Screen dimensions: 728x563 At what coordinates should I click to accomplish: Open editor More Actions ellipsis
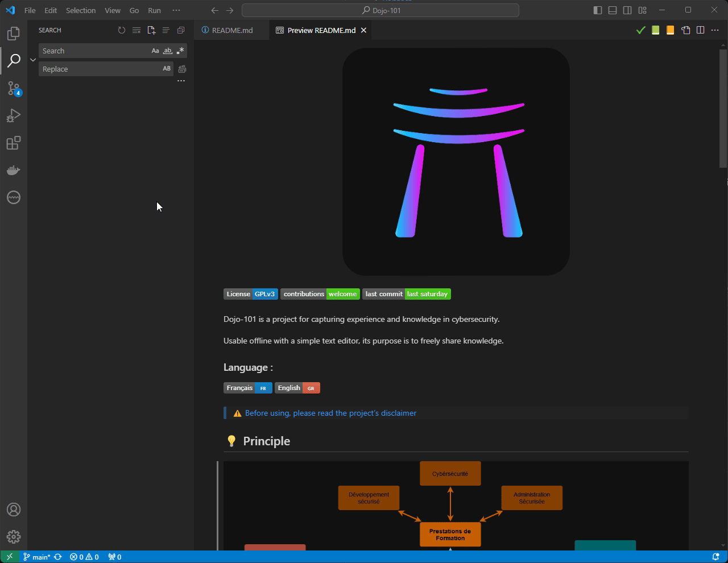[x=715, y=30]
